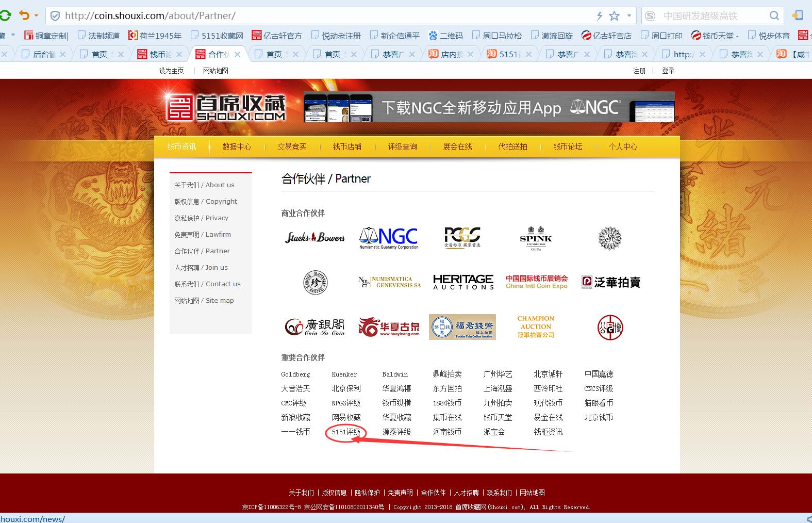Click the 登录 login link
This screenshot has width=812, height=523.
(x=668, y=71)
